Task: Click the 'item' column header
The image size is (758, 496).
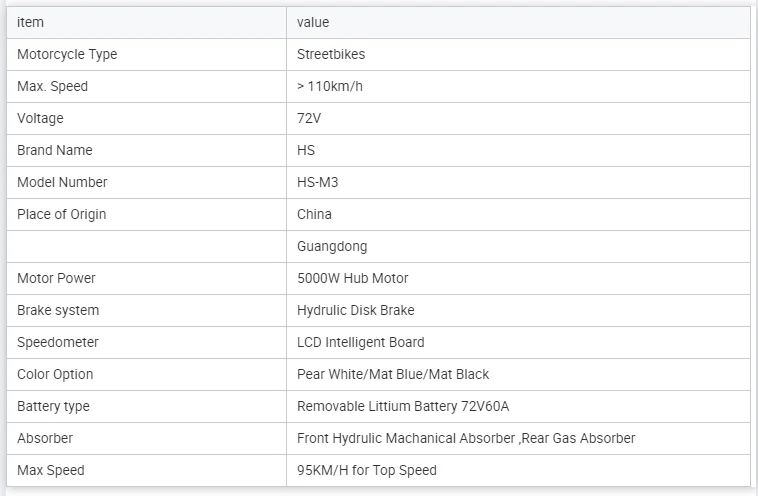Action: (x=146, y=22)
